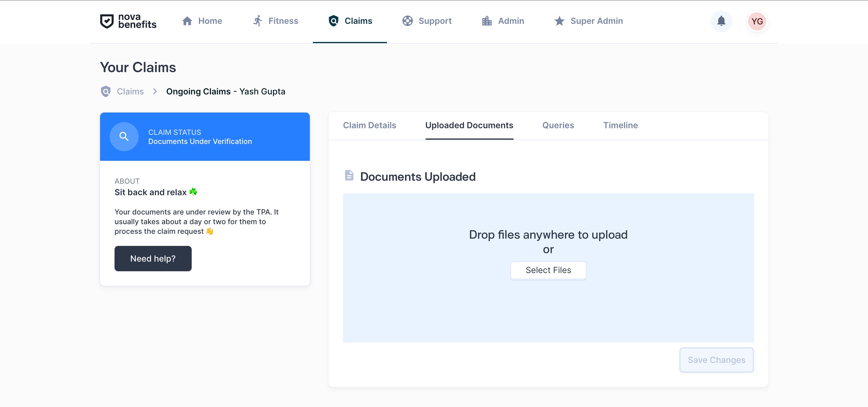Open notifications bell
Image resolution: width=868 pixels, height=407 pixels.
[x=721, y=21]
